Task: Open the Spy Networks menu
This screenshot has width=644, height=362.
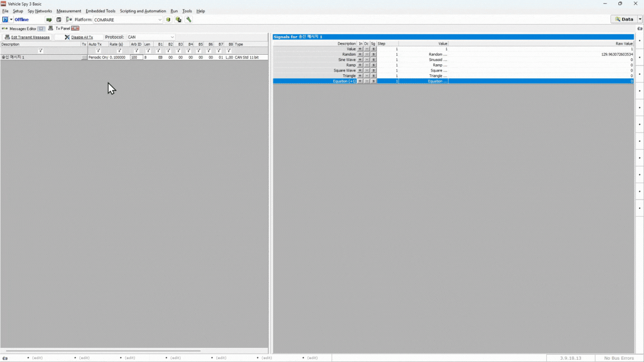Action: pos(40,11)
